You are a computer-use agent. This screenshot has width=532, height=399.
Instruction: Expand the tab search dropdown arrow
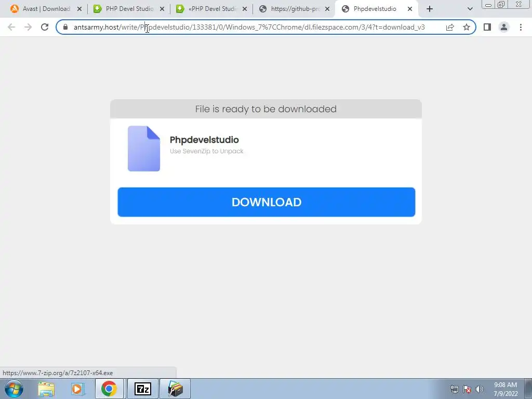tap(470, 9)
